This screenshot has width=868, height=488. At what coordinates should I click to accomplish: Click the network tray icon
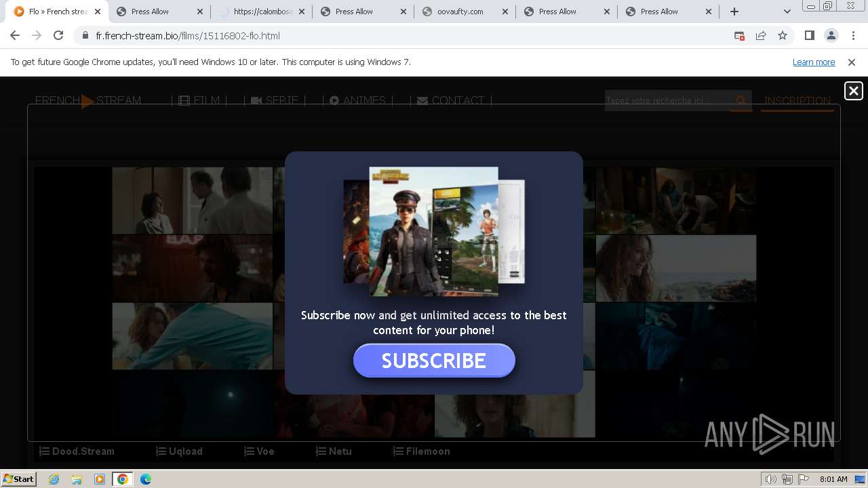[x=787, y=479]
